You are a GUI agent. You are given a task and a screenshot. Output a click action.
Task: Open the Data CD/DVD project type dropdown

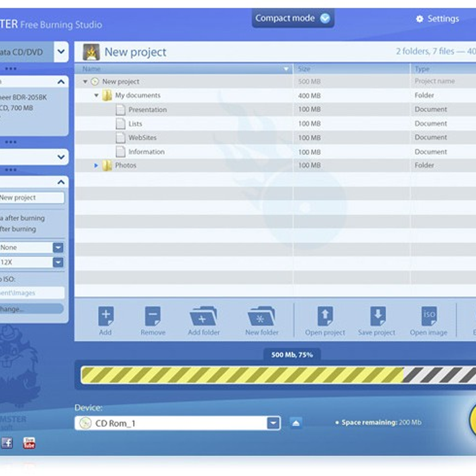coord(61,52)
